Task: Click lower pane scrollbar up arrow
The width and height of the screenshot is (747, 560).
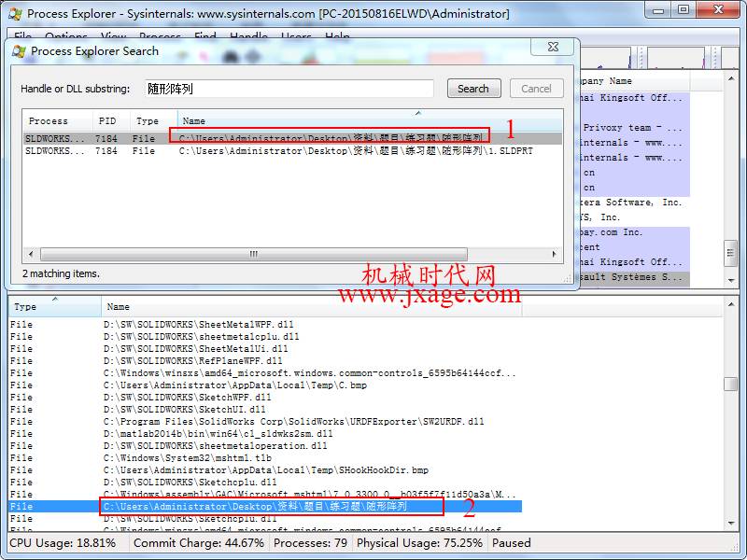Action: coord(731,304)
